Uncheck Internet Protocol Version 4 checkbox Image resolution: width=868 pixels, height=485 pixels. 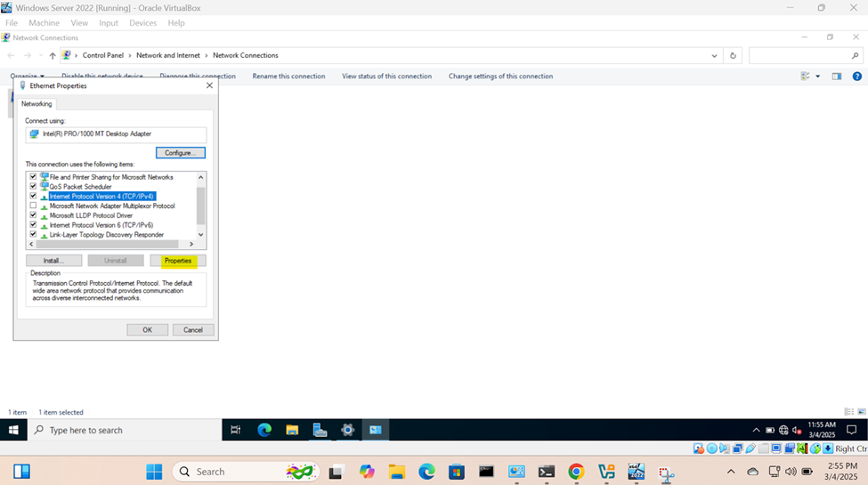pos(33,196)
